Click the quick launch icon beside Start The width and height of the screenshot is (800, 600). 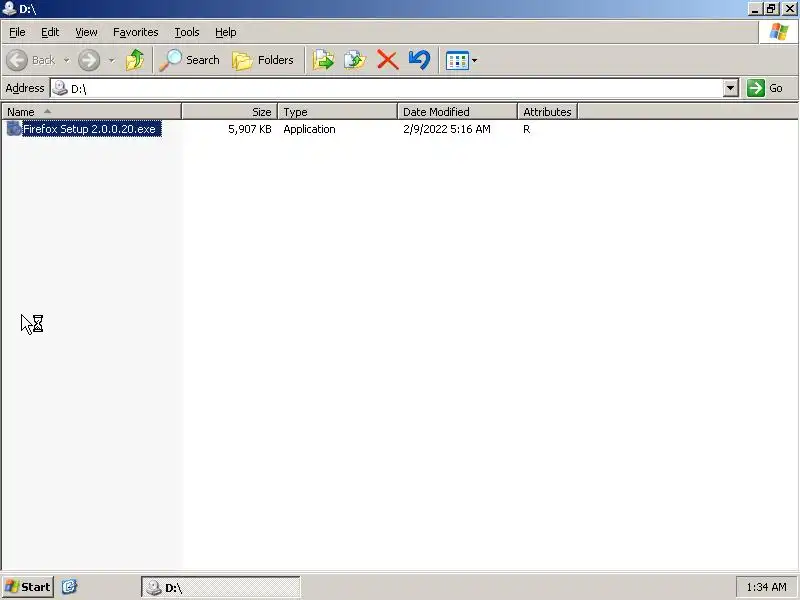coord(69,587)
